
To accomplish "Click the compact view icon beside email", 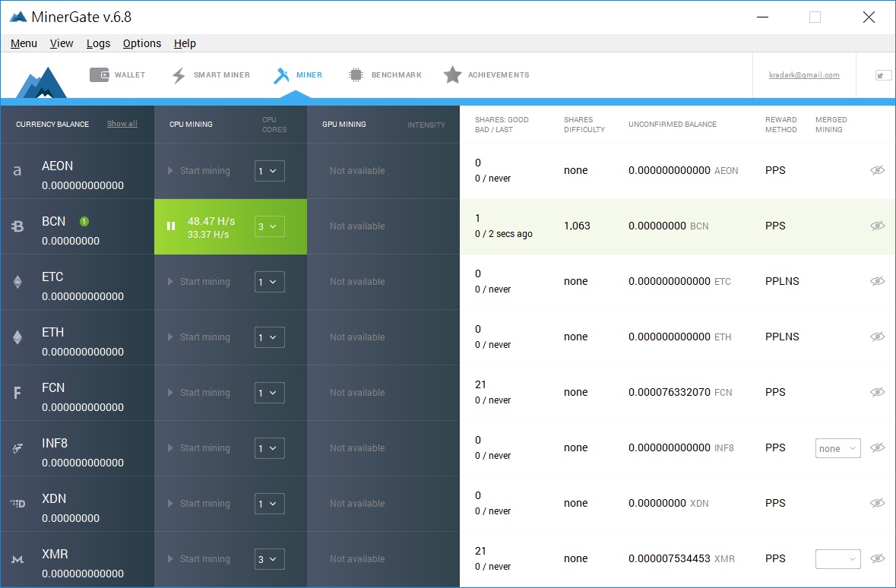I will pos(883,75).
